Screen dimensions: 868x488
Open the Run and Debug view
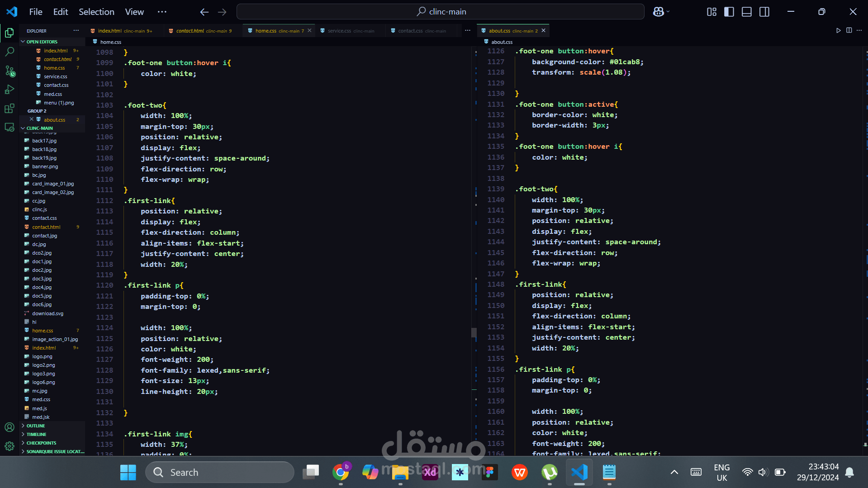(x=9, y=90)
